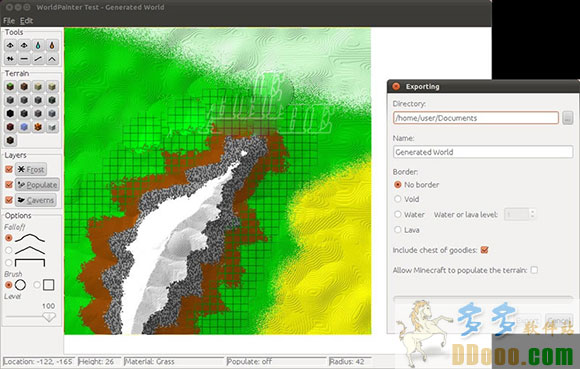The image size is (580, 369).
Task: Select the lava flood tool (orange drop)
Action: click(52, 45)
